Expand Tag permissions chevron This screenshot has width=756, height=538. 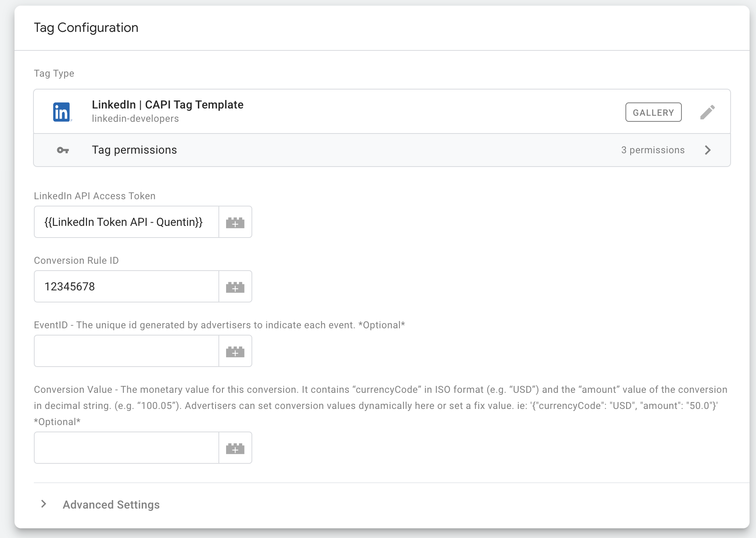click(708, 150)
